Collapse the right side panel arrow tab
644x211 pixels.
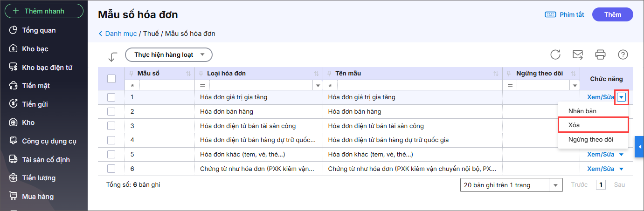[639, 147]
